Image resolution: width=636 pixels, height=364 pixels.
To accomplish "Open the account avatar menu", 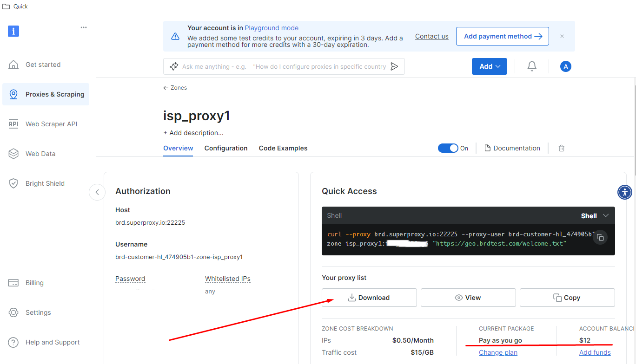I will (566, 66).
